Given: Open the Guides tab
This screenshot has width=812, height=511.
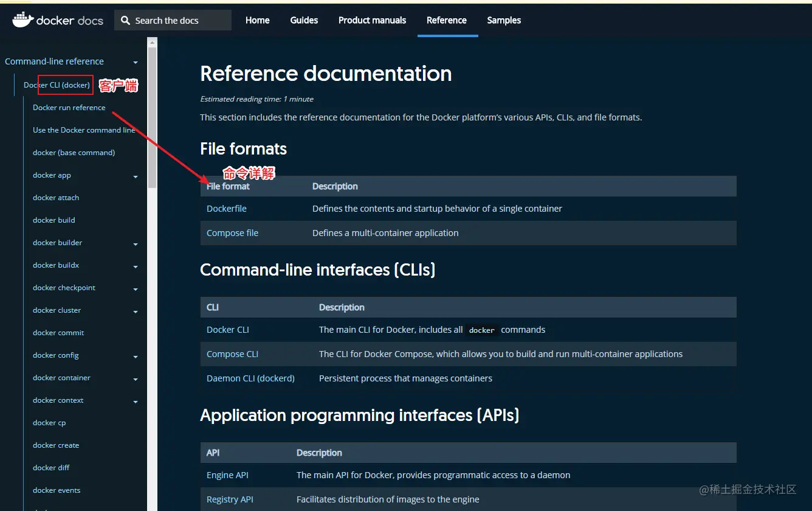Looking at the screenshot, I should pyautogui.click(x=304, y=20).
